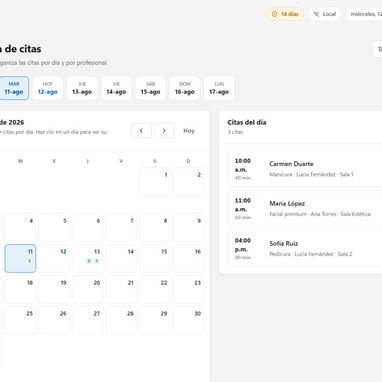Select day 8 in the calendar
This screenshot has height=382, width=382.
[155, 227]
